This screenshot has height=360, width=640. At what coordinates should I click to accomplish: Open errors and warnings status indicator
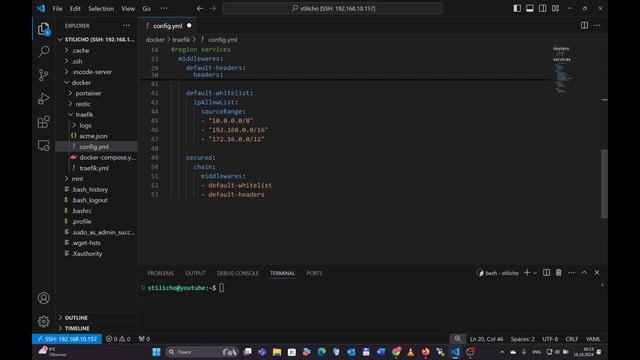(118, 339)
